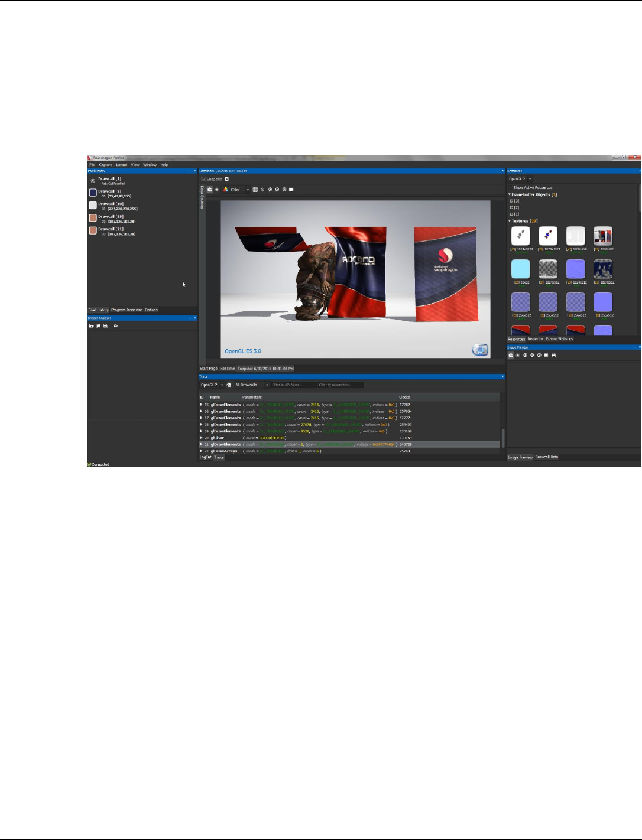The height and width of the screenshot is (840, 642).
Task: Click the save icon in Image Preview toolbar
Action: [553, 356]
